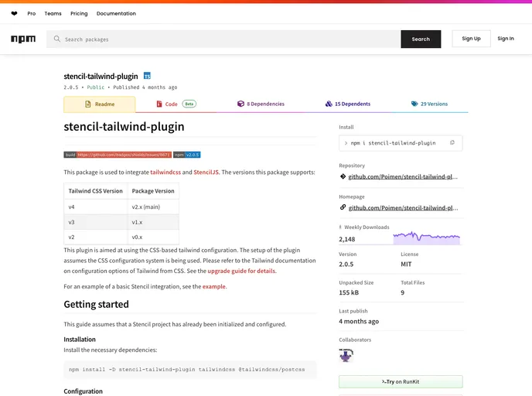
Task: Open the upgrade guide for details link
Action: 241,271
